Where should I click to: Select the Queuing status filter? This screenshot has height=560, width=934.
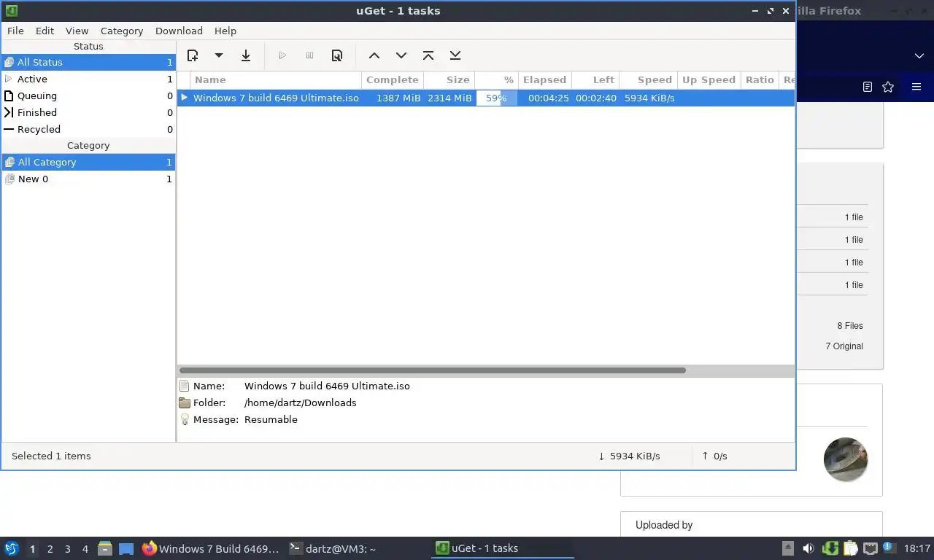click(88, 96)
